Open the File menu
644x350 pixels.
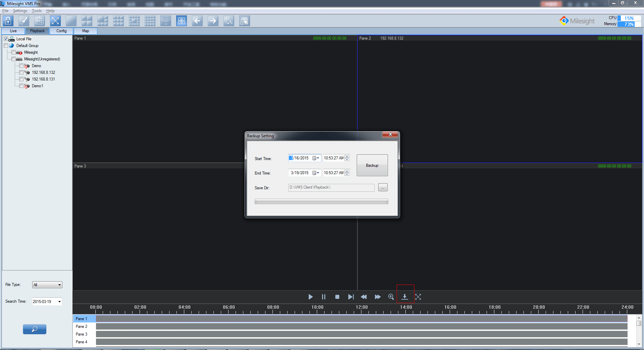click(x=5, y=11)
